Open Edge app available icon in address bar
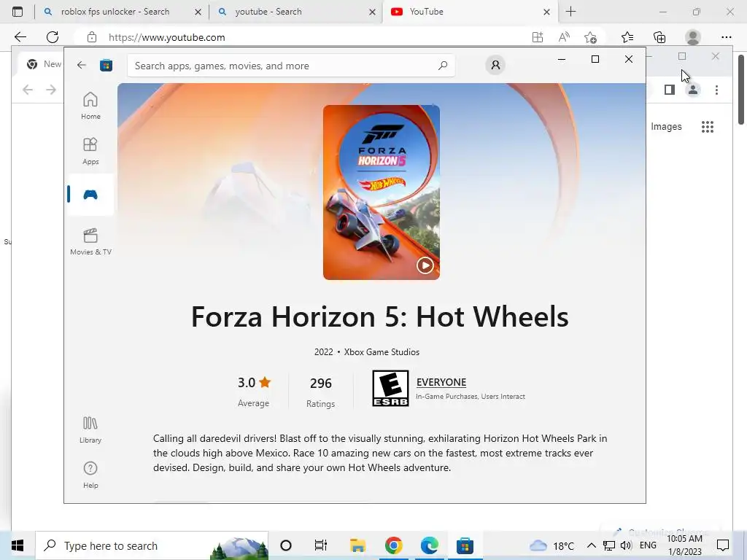Image resolution: width=747 pixels, height=560 pixels. coord(538,37)
